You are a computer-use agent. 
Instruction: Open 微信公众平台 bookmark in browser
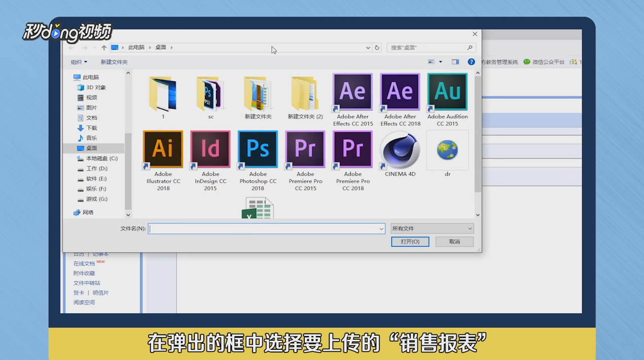(544, 62)
